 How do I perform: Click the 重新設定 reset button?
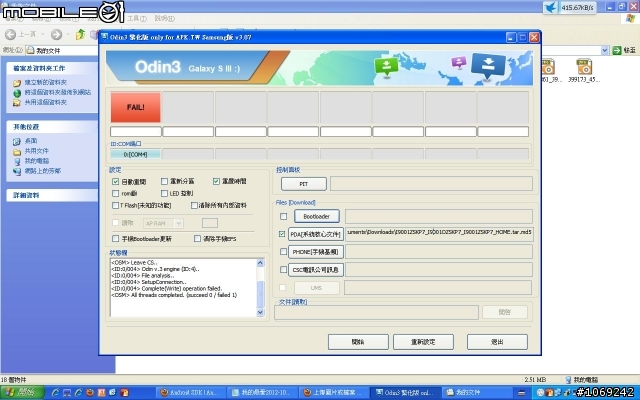pos(423,342)
